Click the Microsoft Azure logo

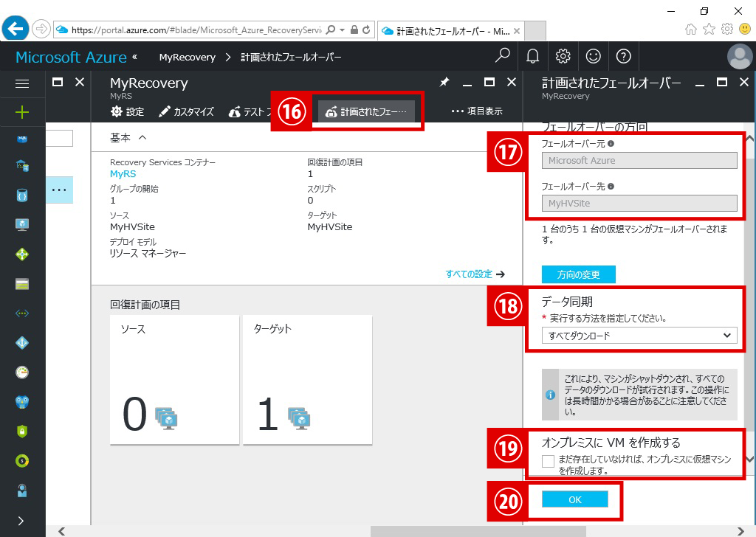pos(72,57)
